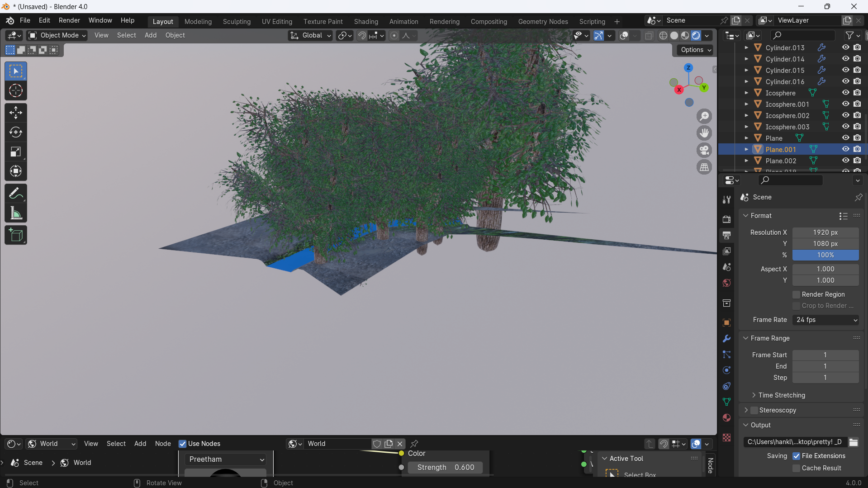Toggle camera view icon
This screenshot has height=488, width=868.
click(704, 150)
